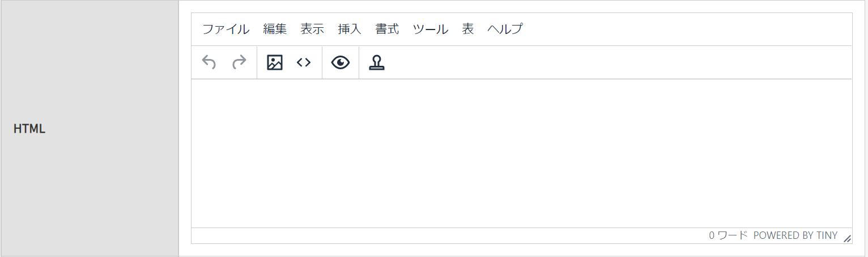Click inside the empty editor content area

521,153
